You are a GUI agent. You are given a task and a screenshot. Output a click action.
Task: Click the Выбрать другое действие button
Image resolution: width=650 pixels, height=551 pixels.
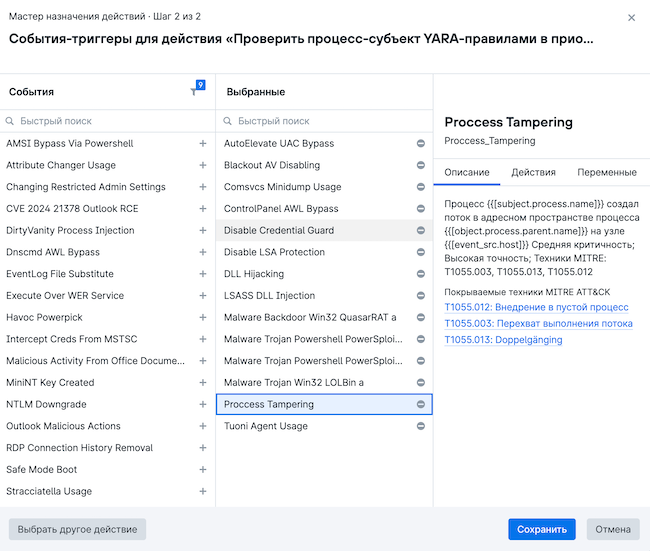coord(77,530)
